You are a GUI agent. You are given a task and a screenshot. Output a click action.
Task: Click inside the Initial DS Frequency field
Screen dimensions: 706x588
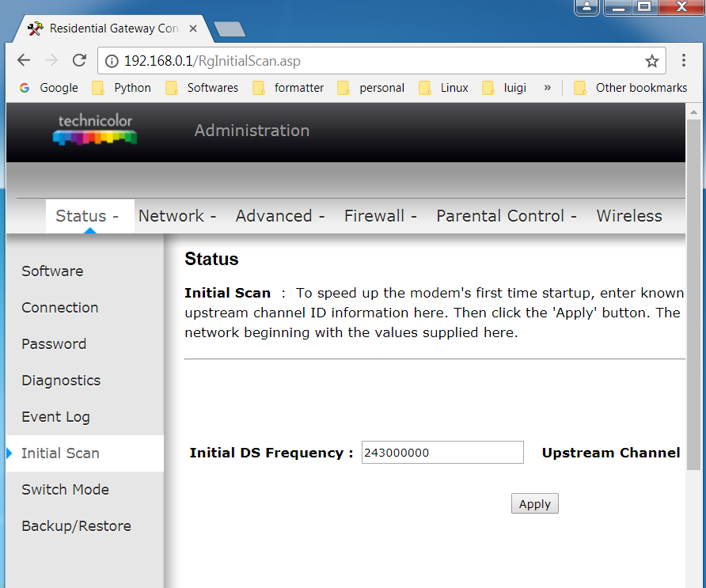point(442,452)
